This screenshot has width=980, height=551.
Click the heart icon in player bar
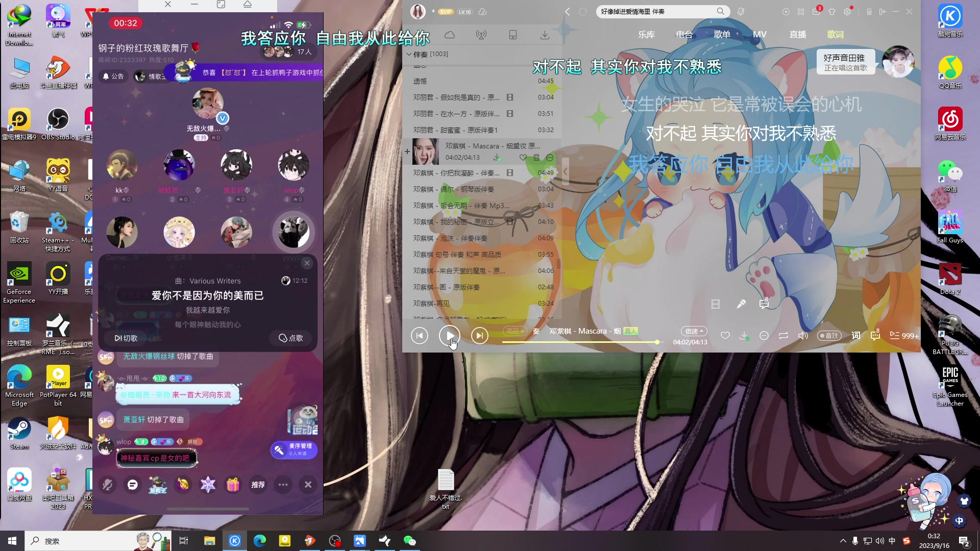tap(725, 336)
